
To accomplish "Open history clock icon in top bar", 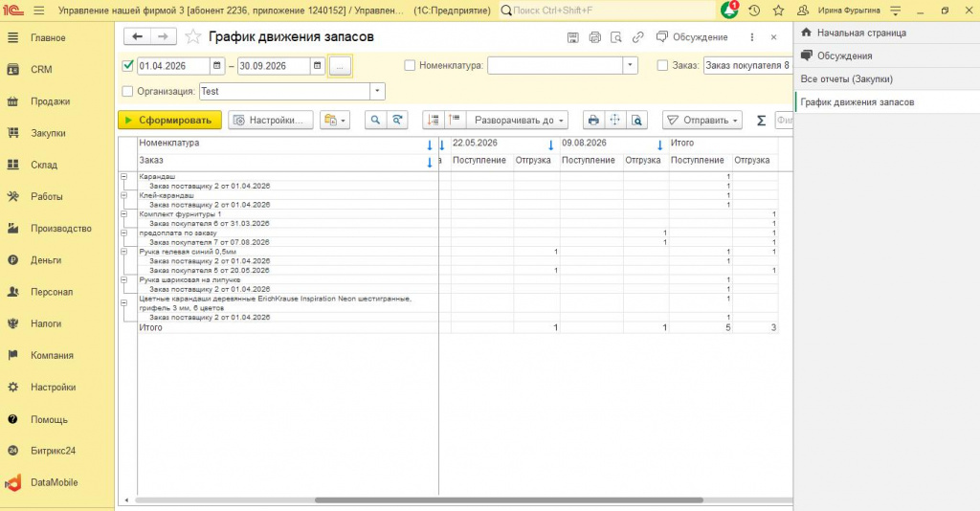I will click(x=754, y=11).
